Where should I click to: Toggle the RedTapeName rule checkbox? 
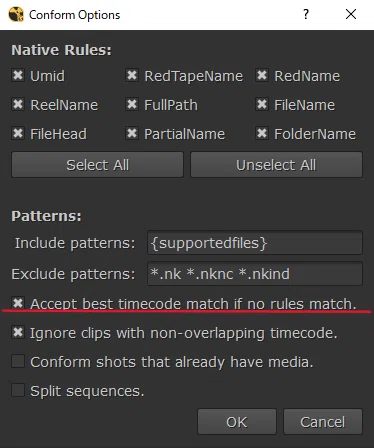(132, 75)
